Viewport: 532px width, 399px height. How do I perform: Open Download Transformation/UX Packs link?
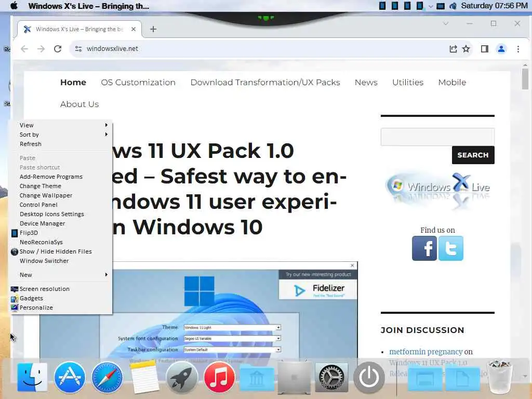pos(265,83)
